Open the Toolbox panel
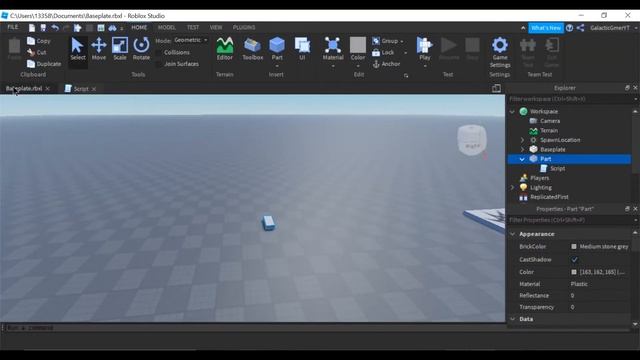Screen dimensions: 640x360 pyautogui.click(x=253, y=49)
